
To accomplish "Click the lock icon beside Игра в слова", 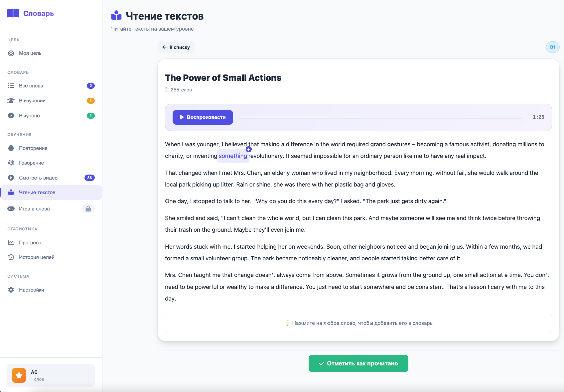I will pos(88,209).
